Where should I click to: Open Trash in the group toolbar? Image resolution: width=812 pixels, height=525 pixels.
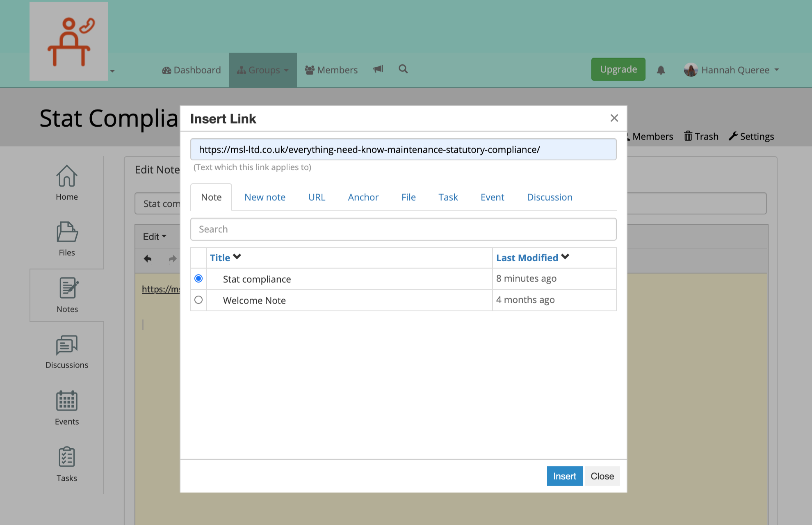(x=701, y=136)
